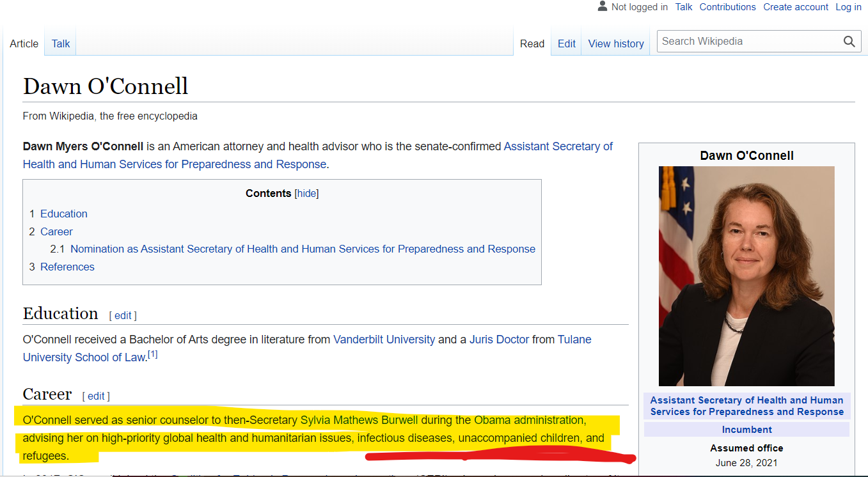Select the Read tab
This screenshot has width=868, height=477.
click(532, 43)
